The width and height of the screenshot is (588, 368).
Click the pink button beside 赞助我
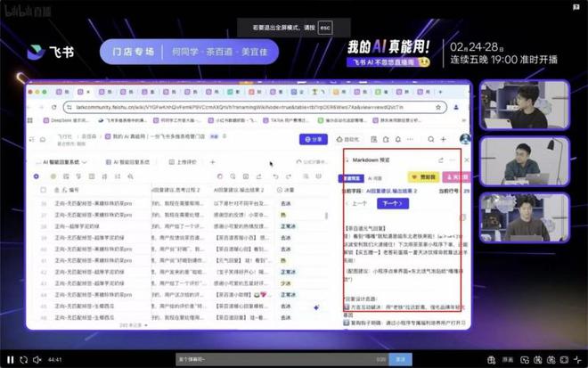pos(457,176)
